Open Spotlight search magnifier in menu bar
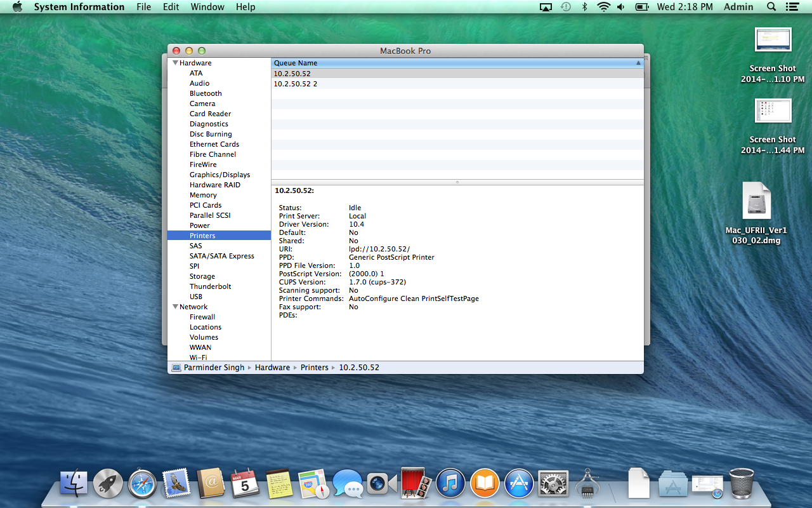The height and width of the screenshot is (508, 812). 771,7
